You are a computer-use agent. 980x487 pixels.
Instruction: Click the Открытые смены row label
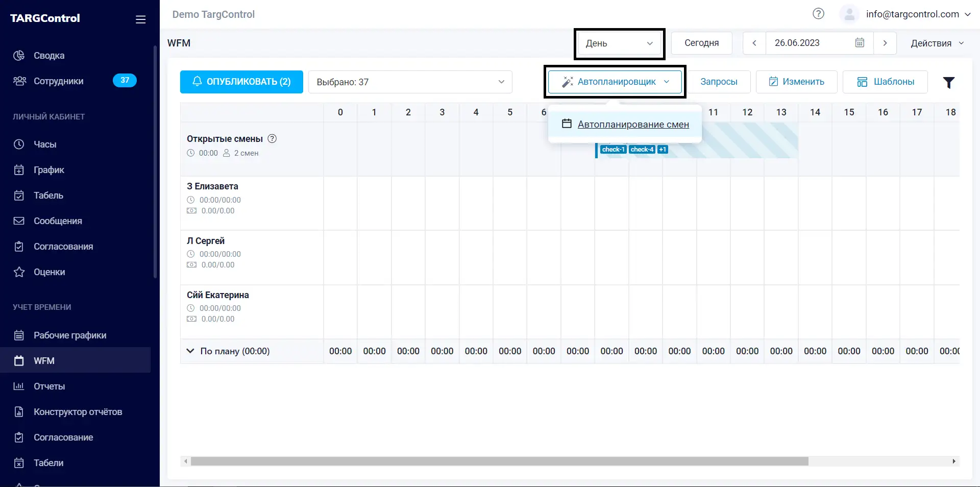(x=225, y=139)
